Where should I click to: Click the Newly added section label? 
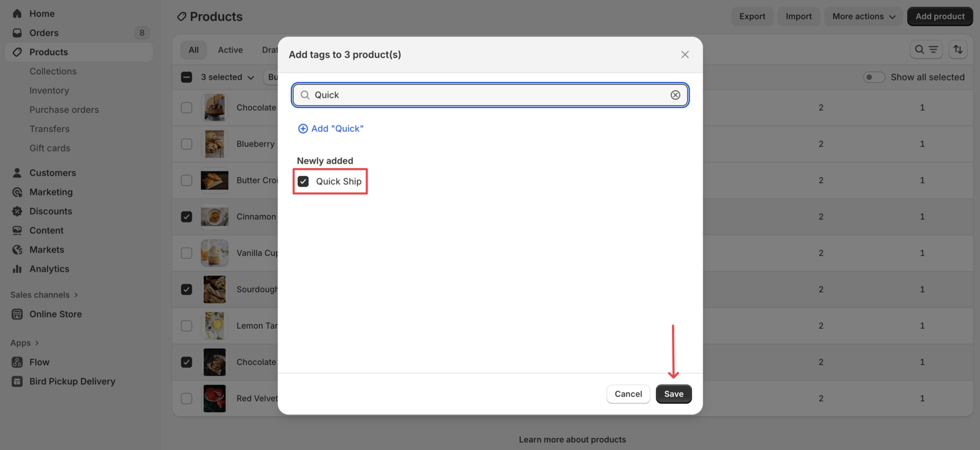pos(325,161)
